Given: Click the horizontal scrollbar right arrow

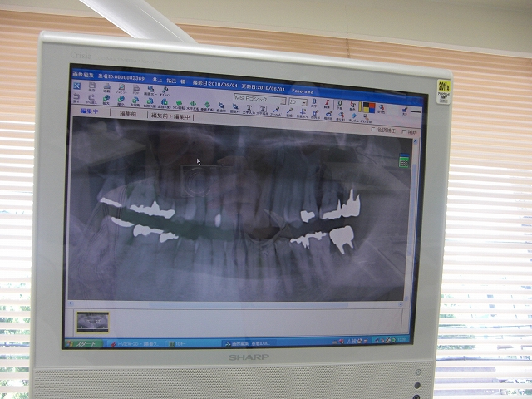Looking at the screenshot, I should (401, 304).
